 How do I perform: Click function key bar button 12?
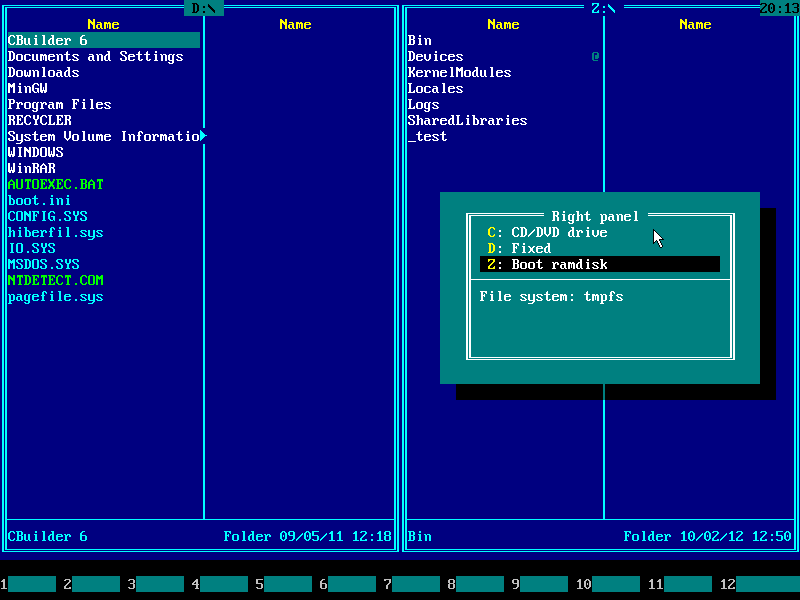pos(760,584)
